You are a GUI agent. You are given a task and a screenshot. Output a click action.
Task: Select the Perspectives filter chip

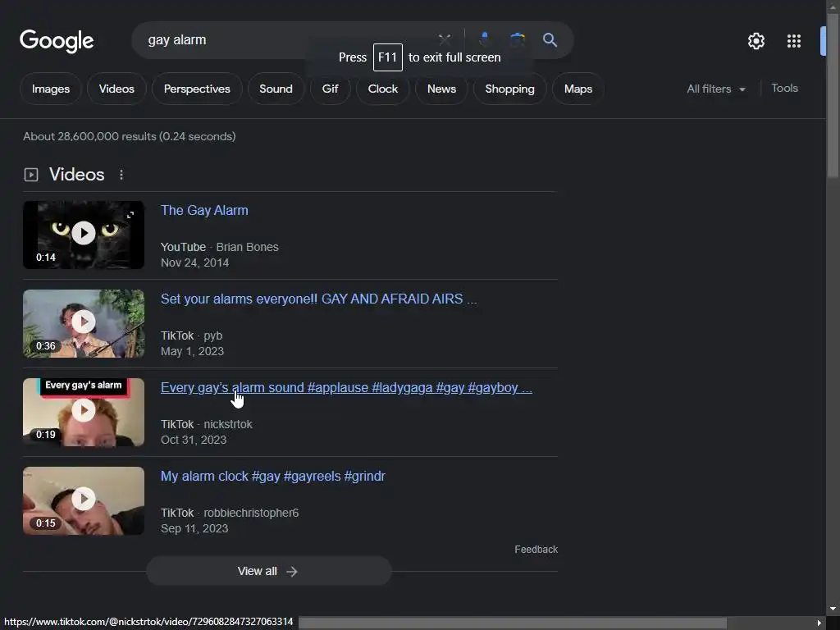click(197, 89)
